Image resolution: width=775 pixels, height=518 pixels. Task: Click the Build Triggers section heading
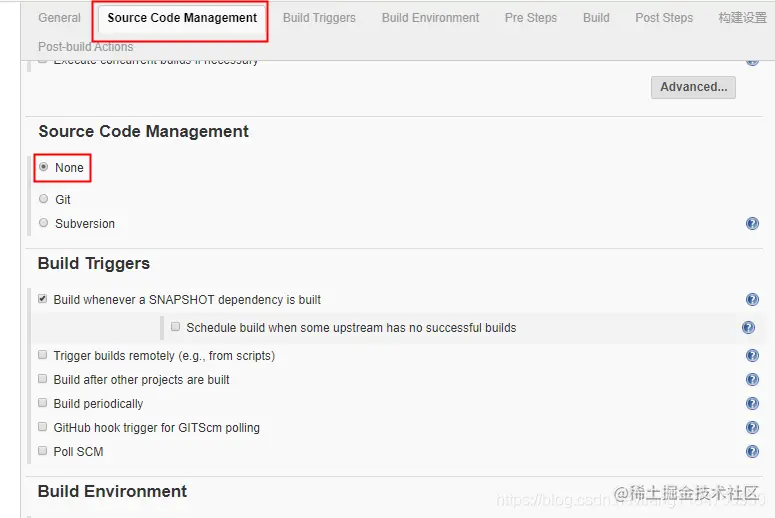point(94,263)
